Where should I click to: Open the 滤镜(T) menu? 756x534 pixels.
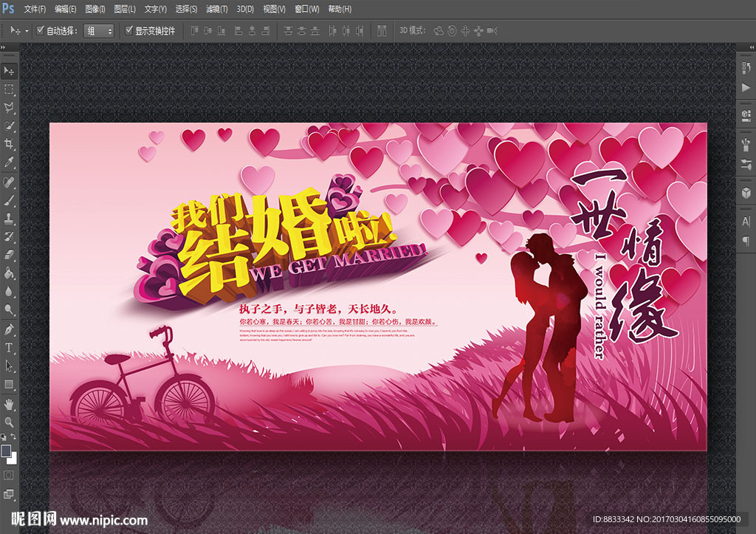216,9
